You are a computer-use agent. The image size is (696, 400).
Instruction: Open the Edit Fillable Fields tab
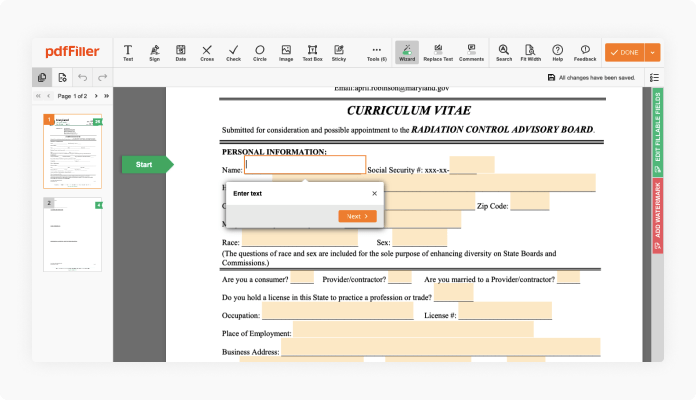point(657,128)
